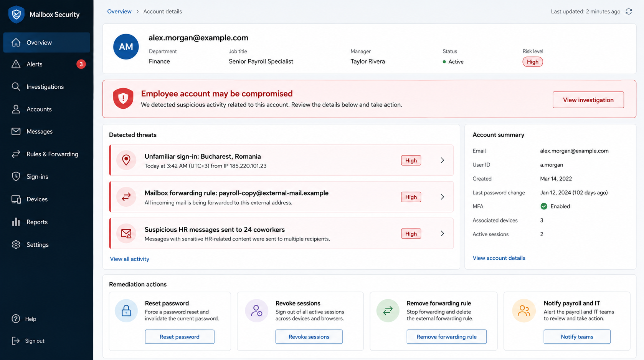This screenshot has height=360, width=644.
Task: Click the Help question mark icon
Action: click(x=16, y=319)
